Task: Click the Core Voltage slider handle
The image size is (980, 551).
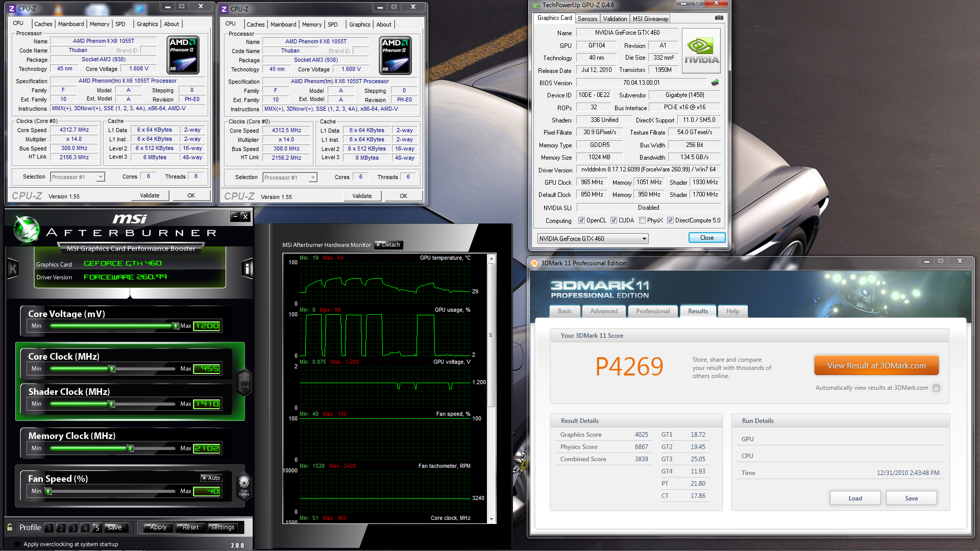Action: click(x=175, y=326)
